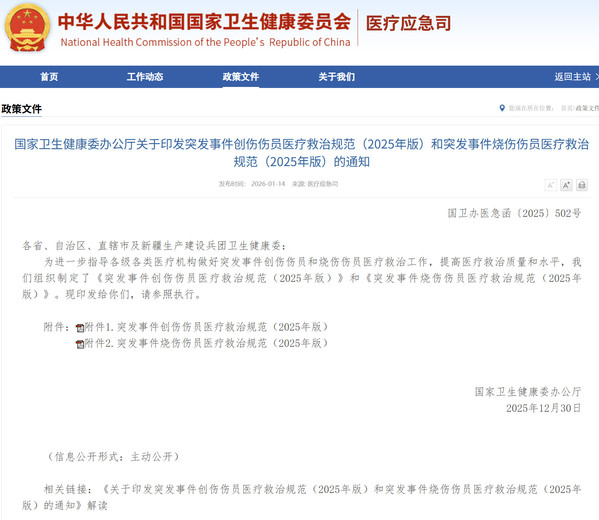Click the blue article title
Screen dimensions: 599x520
(302, 153)
